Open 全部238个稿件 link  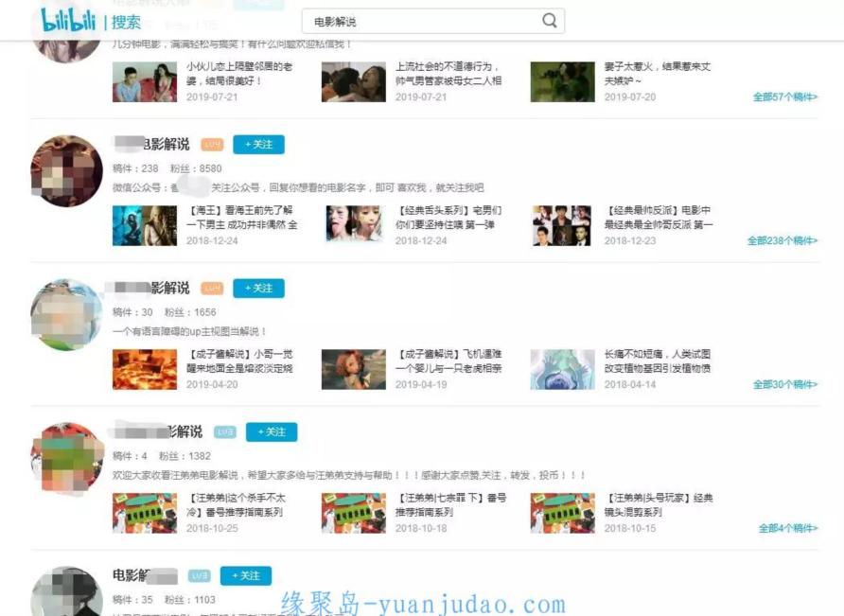point(782,240)
